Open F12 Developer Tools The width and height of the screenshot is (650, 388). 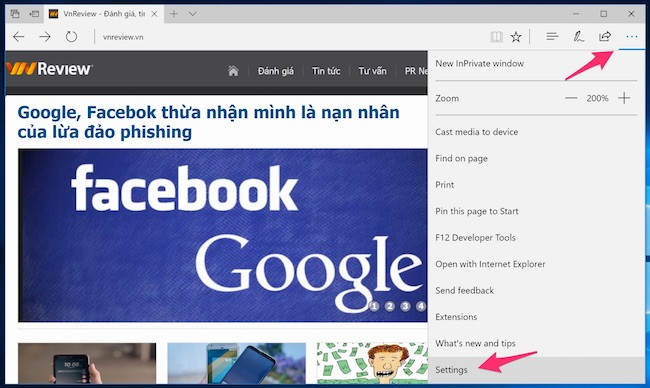475,238
